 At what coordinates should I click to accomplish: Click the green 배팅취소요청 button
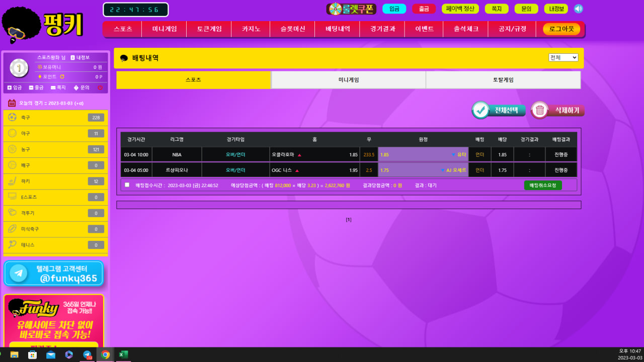pyautogui.click(x=542, y=185)
